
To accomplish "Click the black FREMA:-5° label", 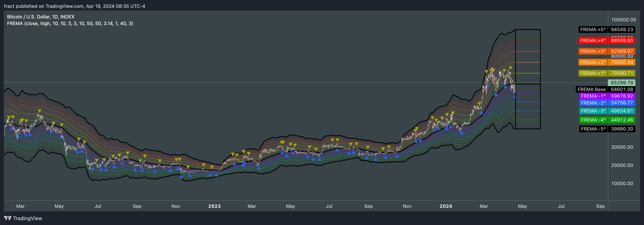I will (593, 129).
